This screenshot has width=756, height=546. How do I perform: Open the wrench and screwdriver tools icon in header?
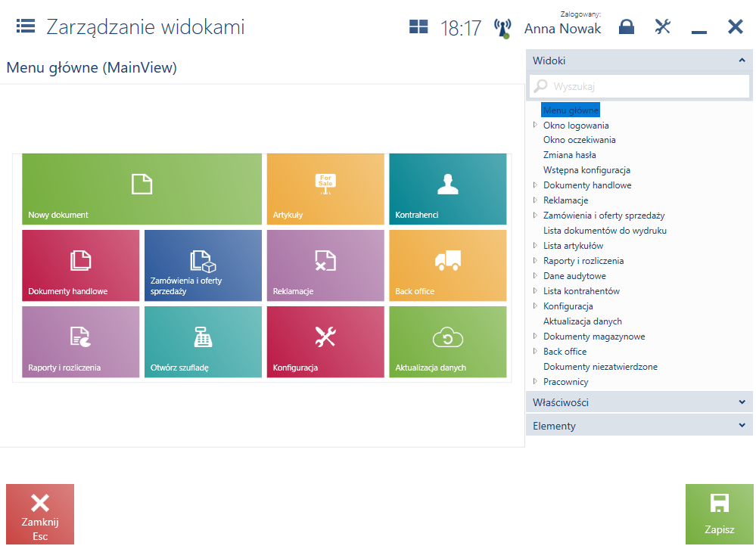(663, 26)
